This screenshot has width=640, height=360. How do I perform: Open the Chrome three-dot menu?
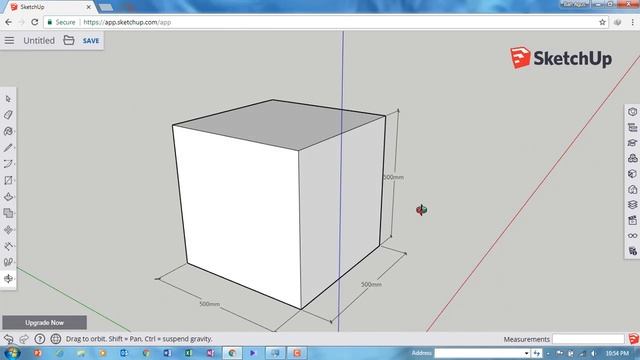633,22
